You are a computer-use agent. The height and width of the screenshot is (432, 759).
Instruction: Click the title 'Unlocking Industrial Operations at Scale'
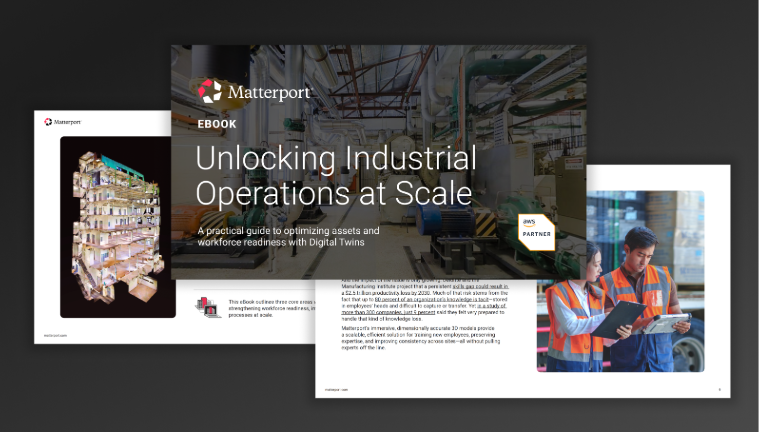coord(335,174)
